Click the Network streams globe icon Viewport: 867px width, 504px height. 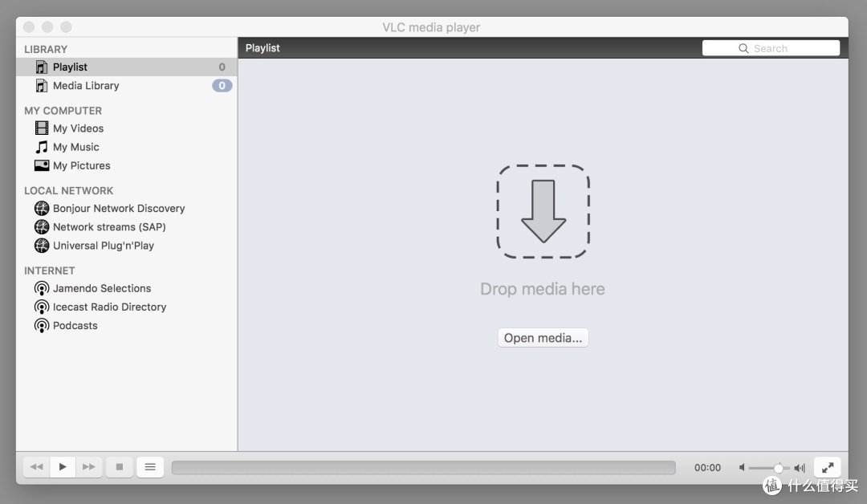[42, 227]
